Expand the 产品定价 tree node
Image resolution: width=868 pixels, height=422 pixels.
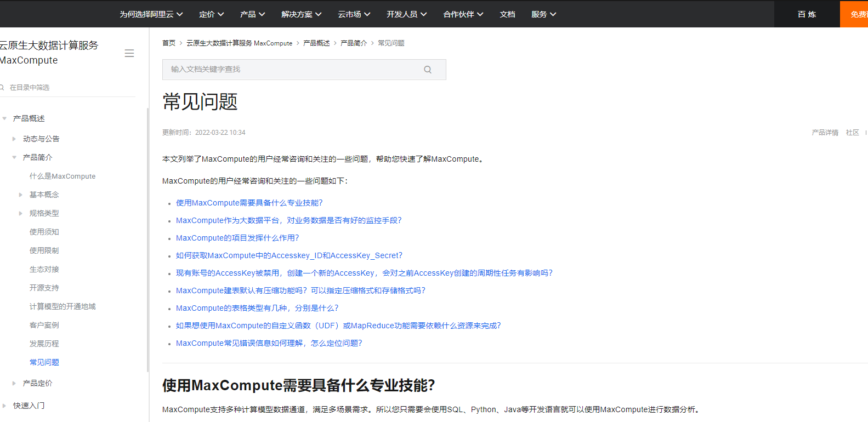pos(14,383)
